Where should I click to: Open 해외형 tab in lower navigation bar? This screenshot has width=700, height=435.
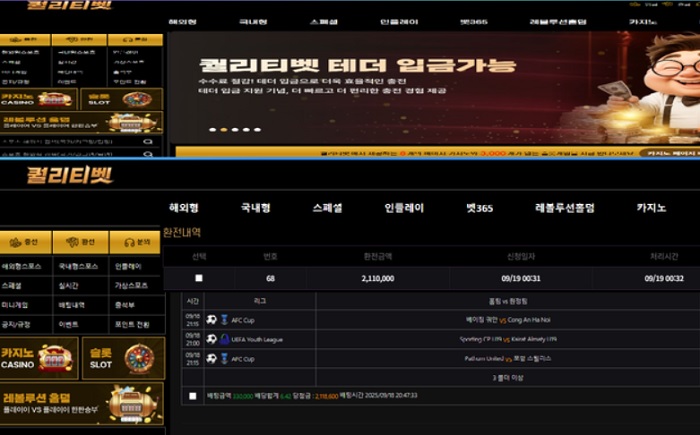pos(183,208)
